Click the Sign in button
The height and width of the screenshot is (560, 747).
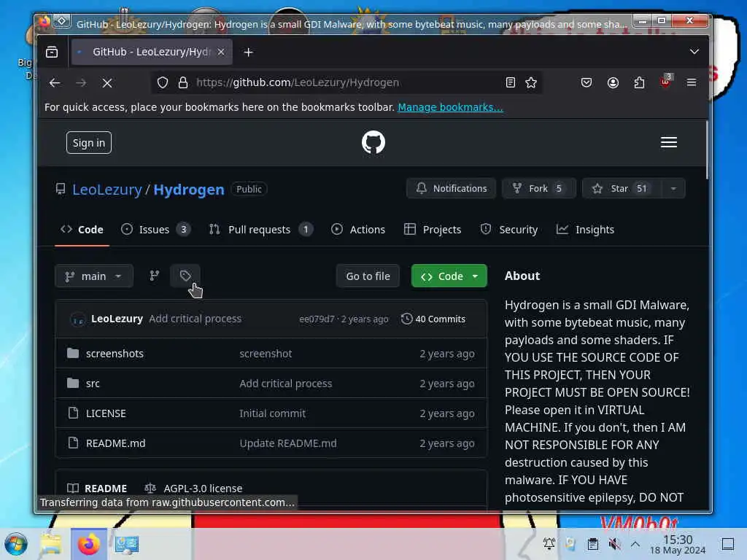88,143
